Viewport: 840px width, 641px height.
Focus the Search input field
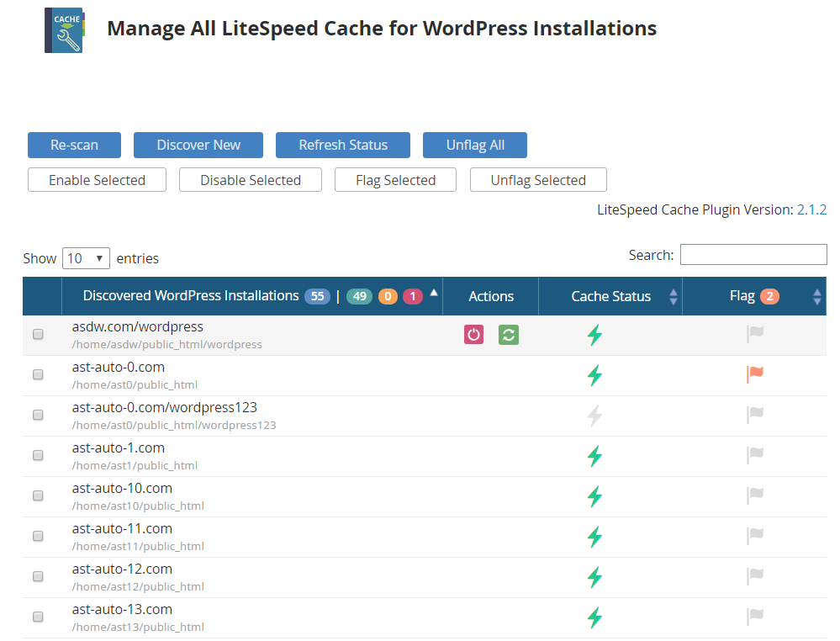tap(753, 255)
